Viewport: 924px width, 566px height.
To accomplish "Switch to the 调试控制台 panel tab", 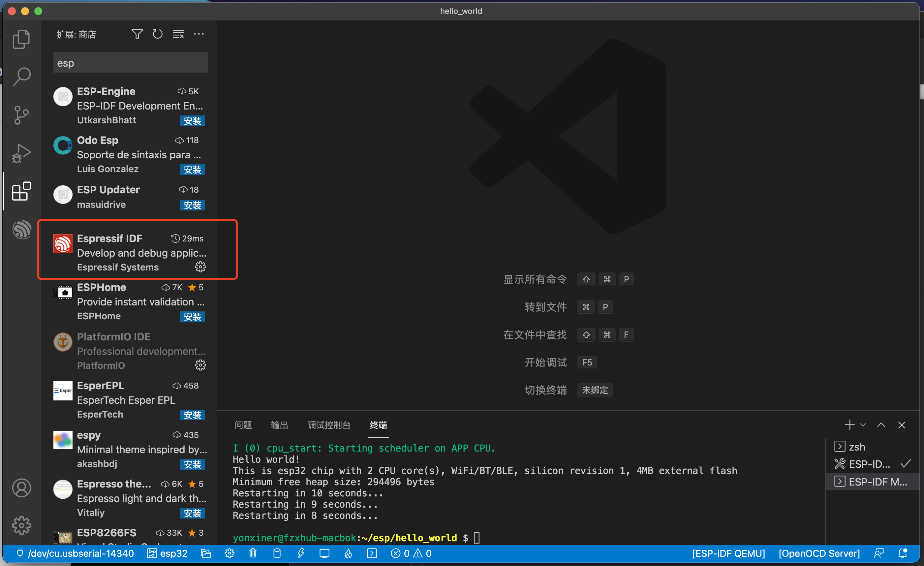I will [329, 425].
